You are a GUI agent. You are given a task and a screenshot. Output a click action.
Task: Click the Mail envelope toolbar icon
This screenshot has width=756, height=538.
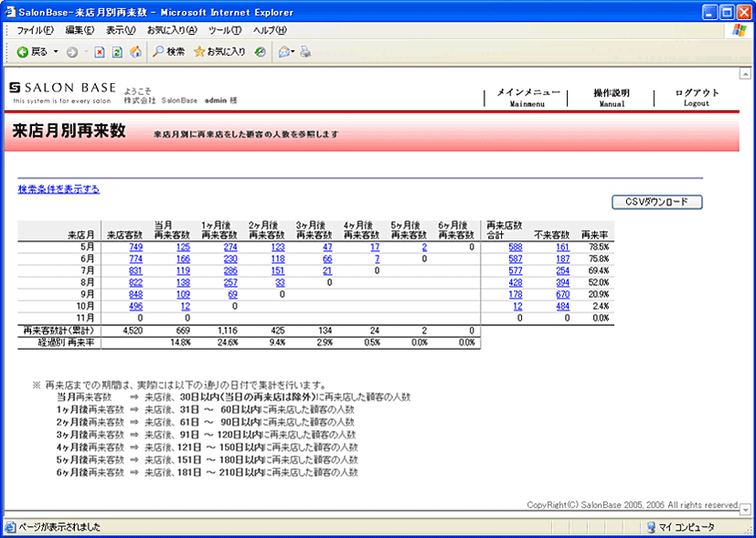[x=284, y=52]
